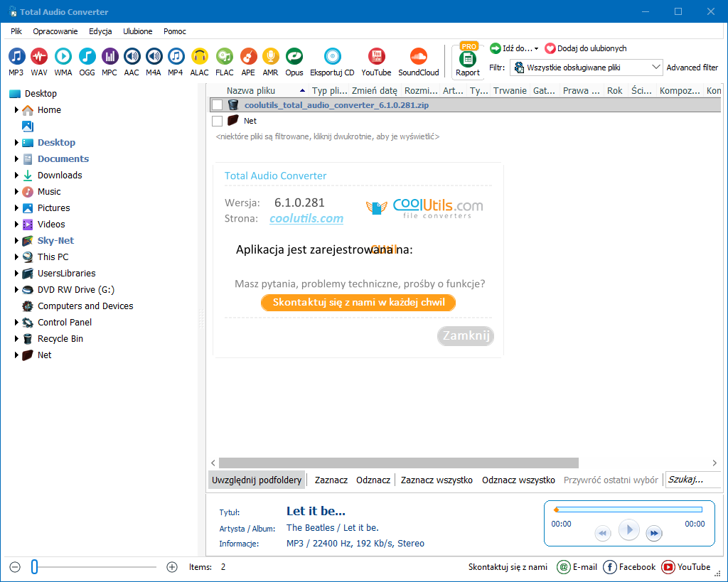Open the Filtr file type dropdown
The width and height of the screenshot is (728, 582).
pos(587,68)
